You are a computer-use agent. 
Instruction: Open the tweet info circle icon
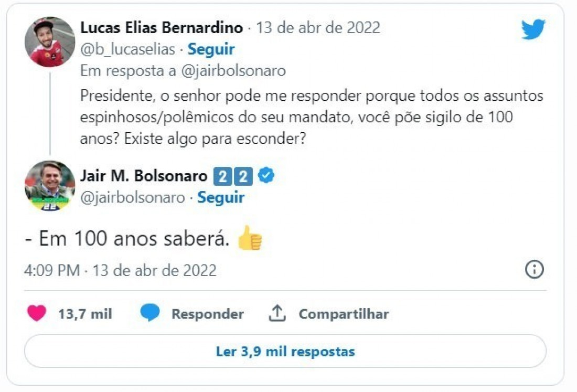click(x=534, y=270)
